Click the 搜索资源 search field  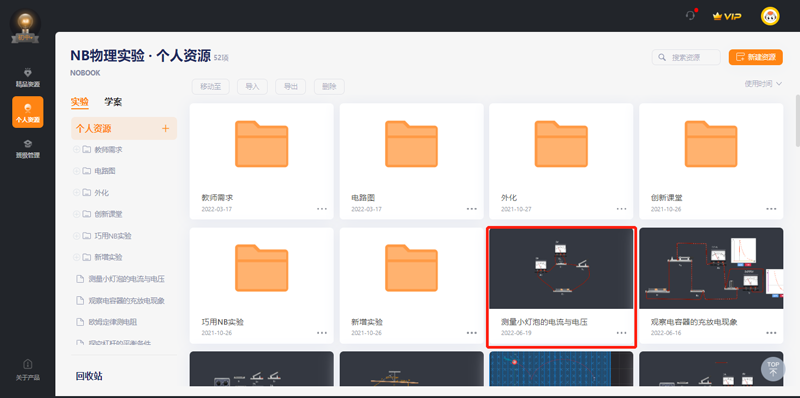click(x=686, y=57)
